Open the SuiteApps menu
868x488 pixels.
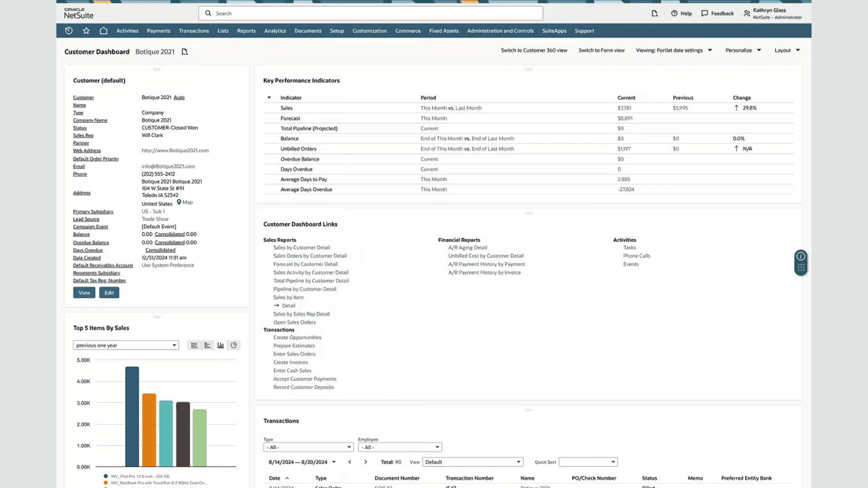(x=554, y=31)
